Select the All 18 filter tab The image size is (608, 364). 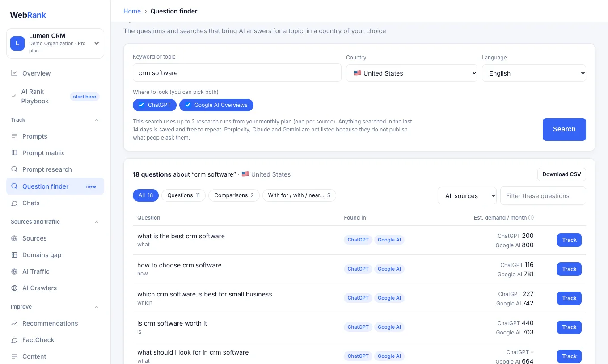click(x=146, y=195)
